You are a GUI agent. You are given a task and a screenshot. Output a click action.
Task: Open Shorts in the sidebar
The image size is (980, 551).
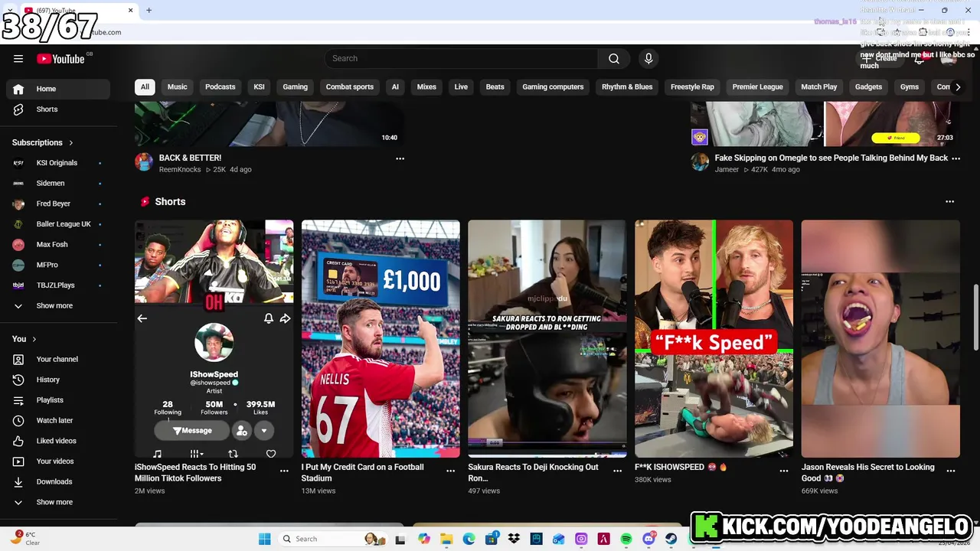(58, 109)
